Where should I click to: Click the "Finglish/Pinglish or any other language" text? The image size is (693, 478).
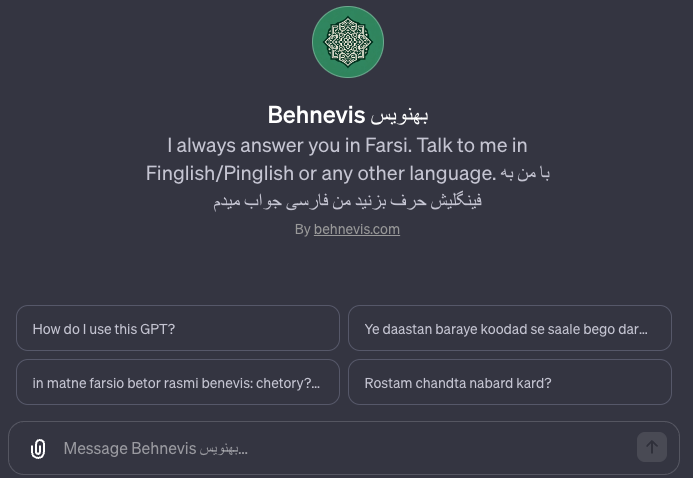pos(320,172)
